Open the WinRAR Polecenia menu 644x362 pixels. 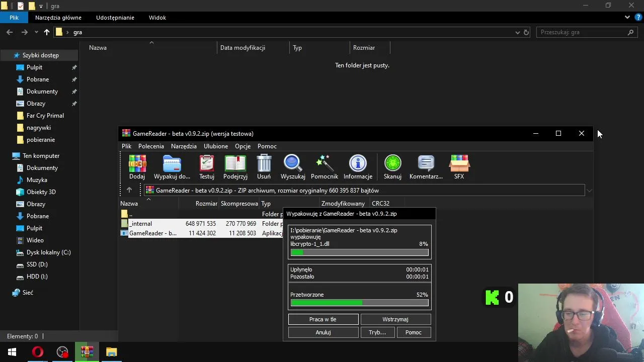[x=151, y=146]
